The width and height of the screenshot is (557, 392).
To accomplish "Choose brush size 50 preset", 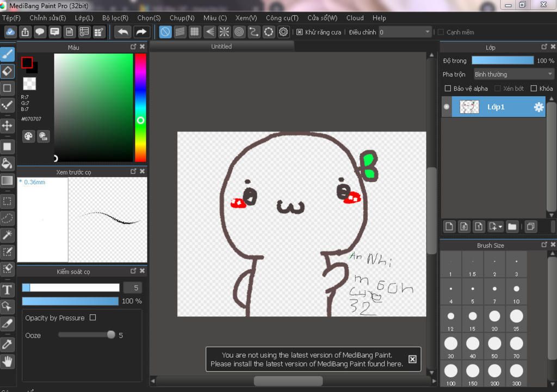I will pos(494,347).
